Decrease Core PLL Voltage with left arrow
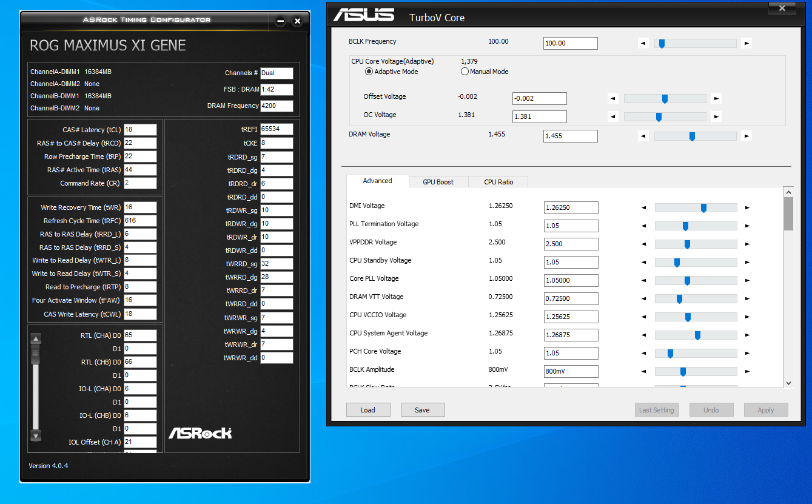Viewport: 812px width, 504px height. [644, 280]
